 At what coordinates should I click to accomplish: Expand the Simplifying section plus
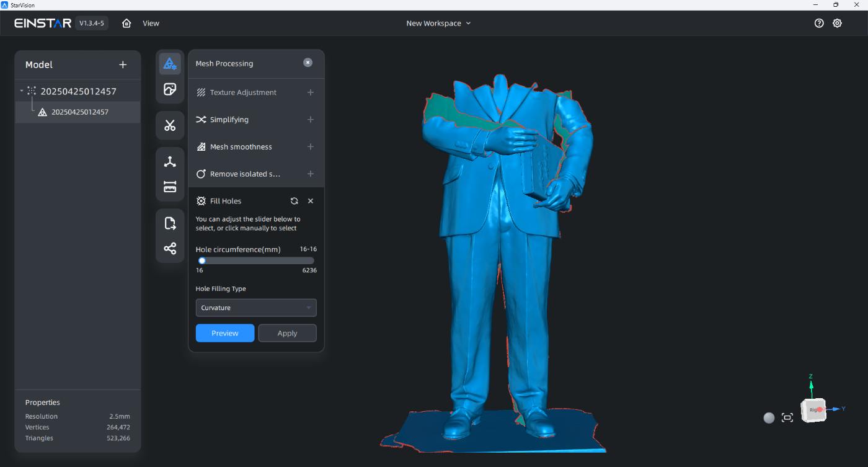coord(311,120)
